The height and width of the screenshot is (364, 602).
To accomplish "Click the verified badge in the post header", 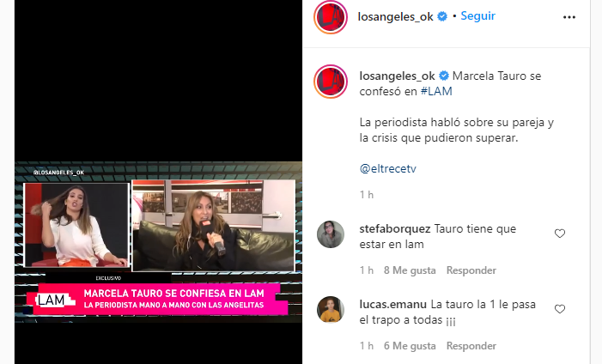I will click(442, 16).
